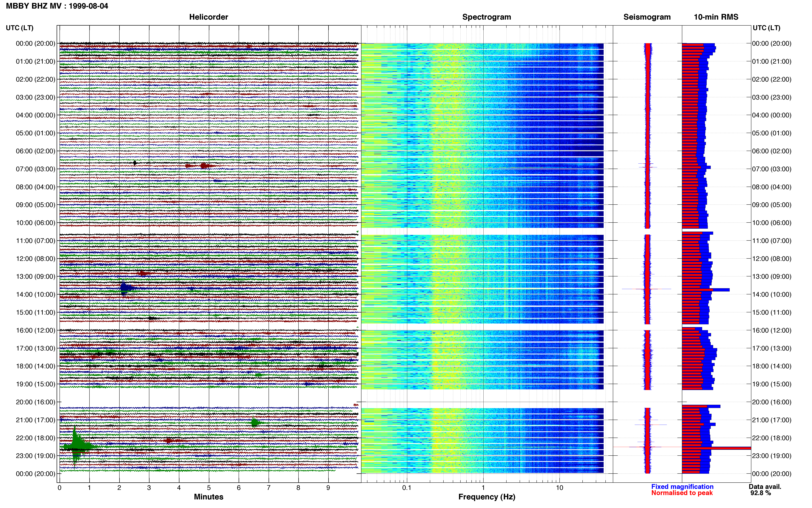
Task: Click the plot title 'MBBY BHZ MV : 1999-08-04'
Action: coord(57,6)
